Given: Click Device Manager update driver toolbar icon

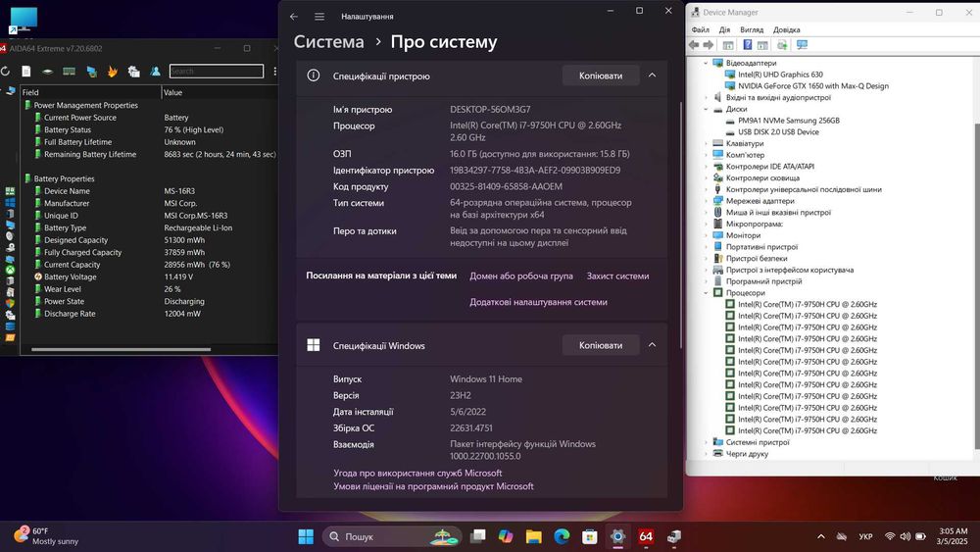Looking at the screenshot, I should click(782, 45).
